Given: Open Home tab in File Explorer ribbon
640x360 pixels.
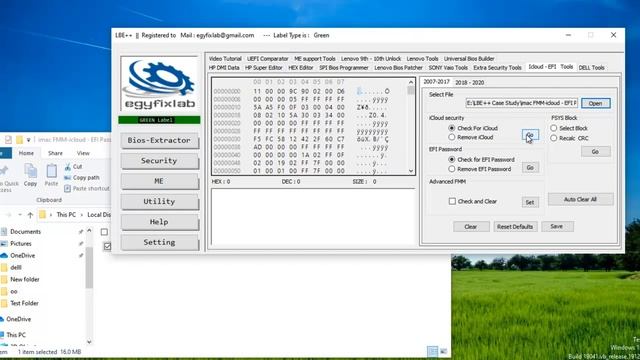Looking at the screenshot, I should [x=26, y=153].
